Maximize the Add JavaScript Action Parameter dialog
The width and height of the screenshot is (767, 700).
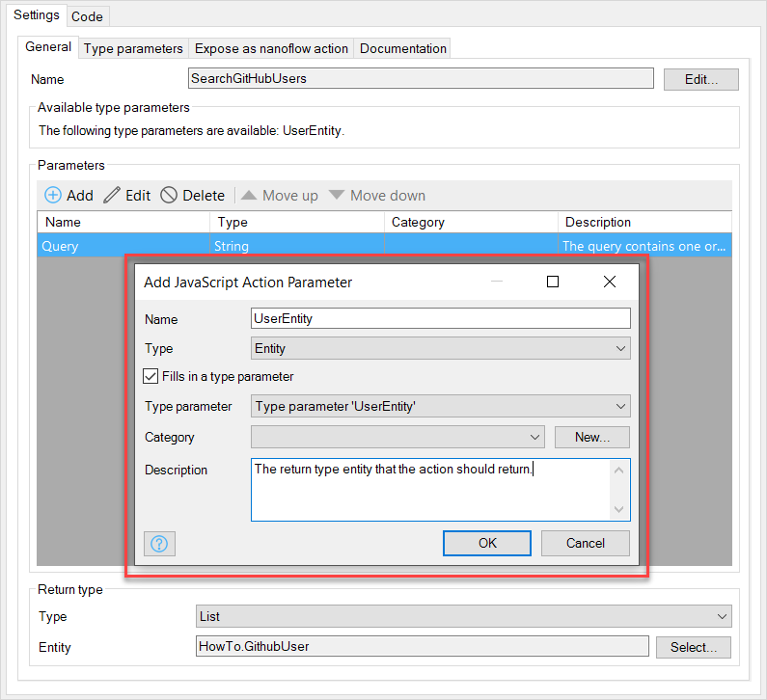tap(553, 282)
